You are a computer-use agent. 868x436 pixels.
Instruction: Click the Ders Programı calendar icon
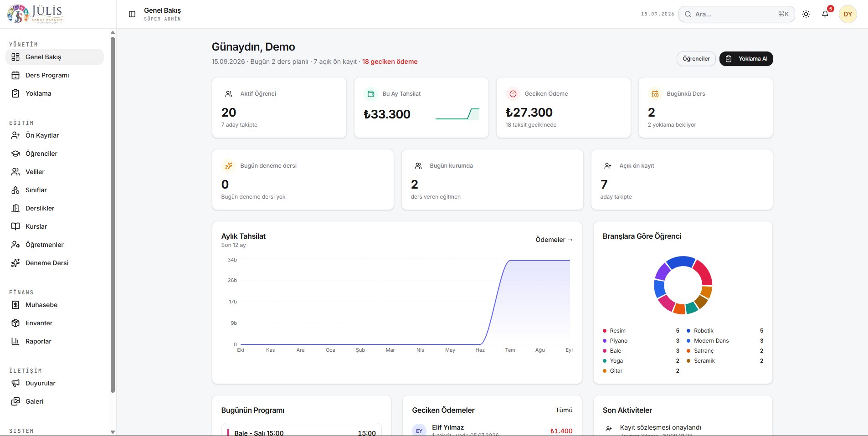click(15, 75)
